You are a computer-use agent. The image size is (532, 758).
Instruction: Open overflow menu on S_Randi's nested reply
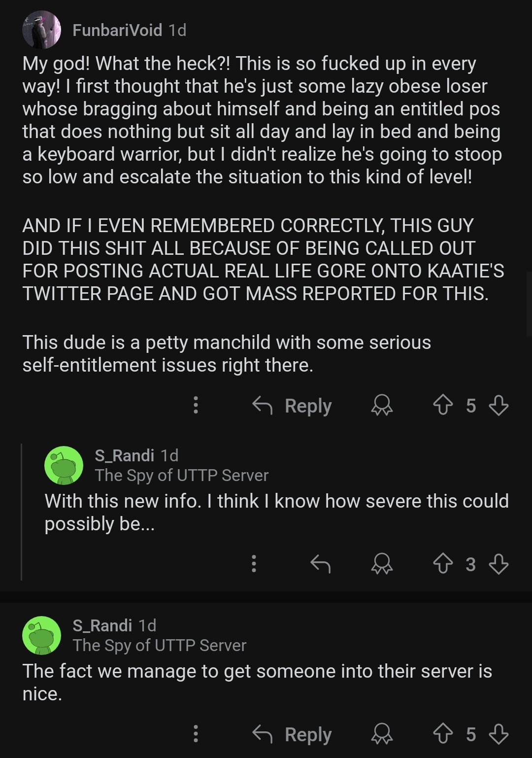[254, 563]
